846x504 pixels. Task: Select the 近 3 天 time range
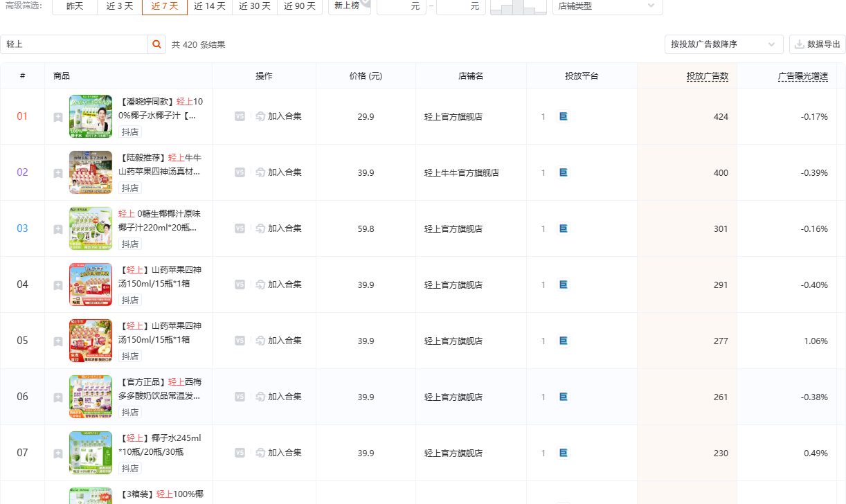tap(120, 6)
